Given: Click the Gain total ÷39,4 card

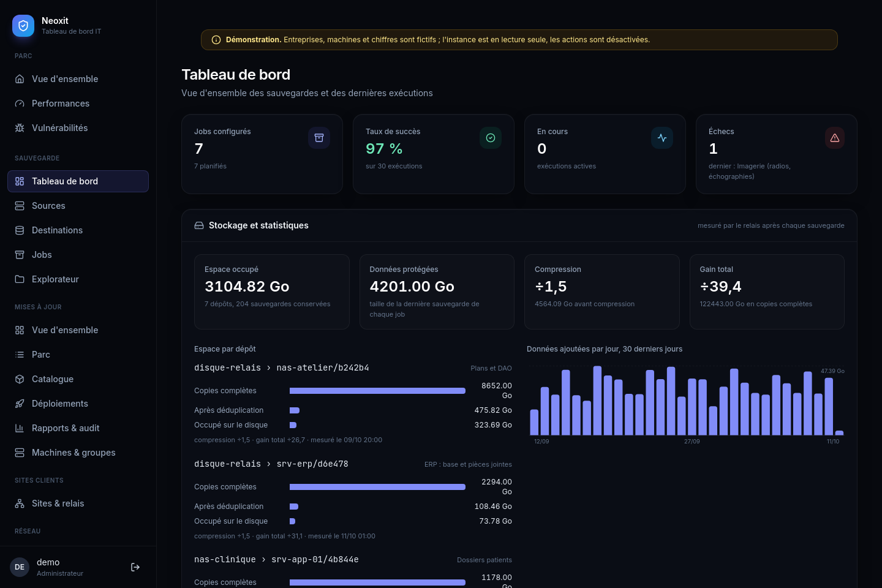Looking at the screenshot, I should pyautogui.click(x=767, y=292).
